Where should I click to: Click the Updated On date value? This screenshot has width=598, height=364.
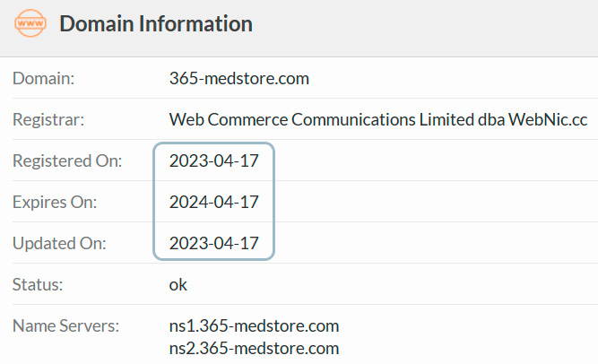[x=214, y=244]
